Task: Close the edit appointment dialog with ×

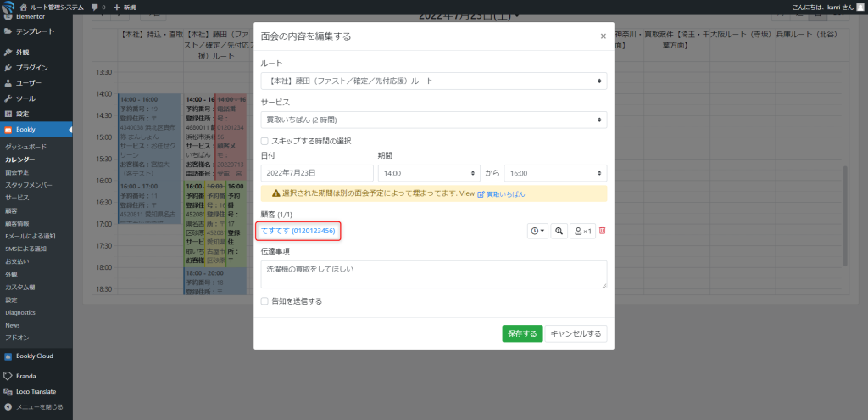Action: [603, 36]
